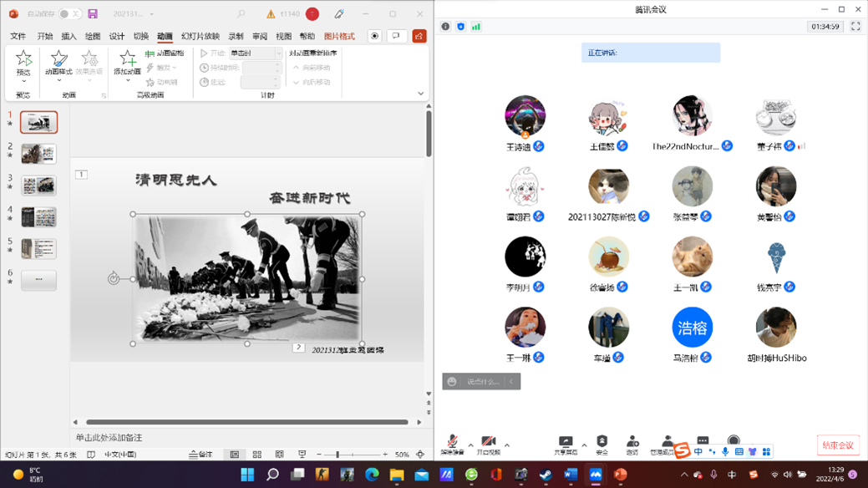Click the Notes (备注) button in status bar
868x488 pixels.
[x=201, y=455]
